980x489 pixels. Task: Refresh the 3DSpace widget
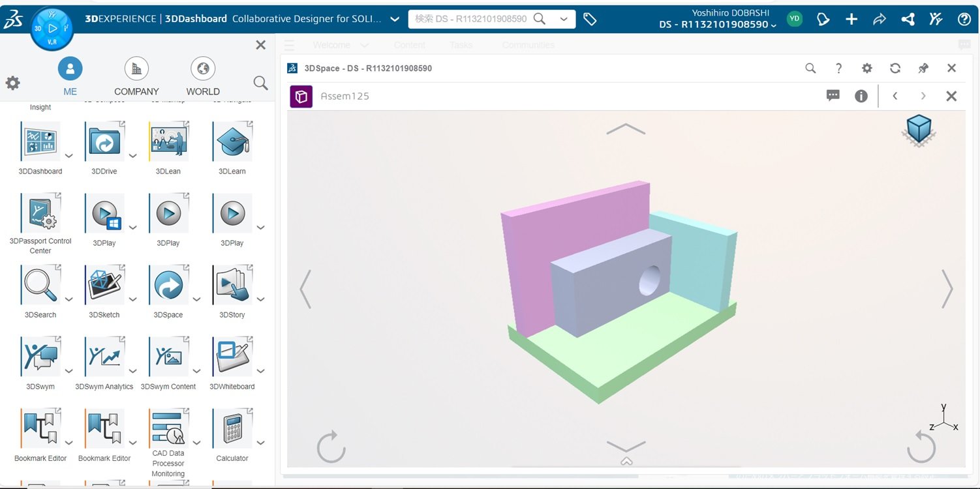coord(895,68)
